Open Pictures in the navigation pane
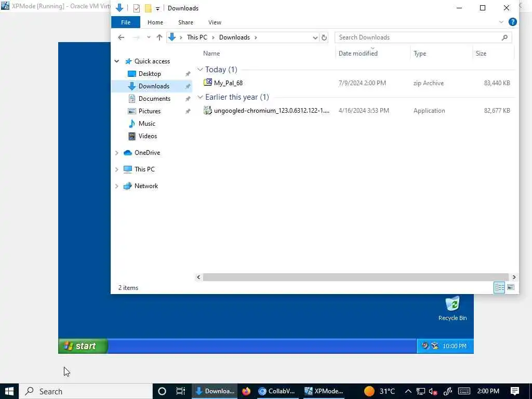Screen dimensions: 532x399 tap(149, 111)
